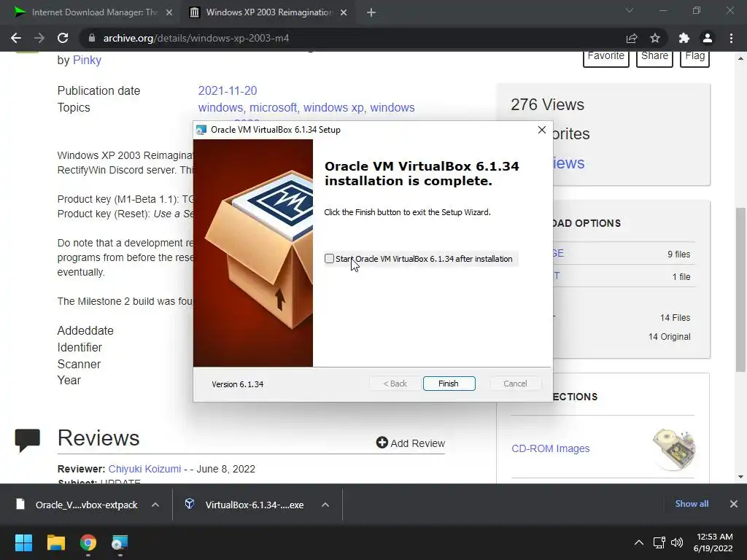Click the VirtualBox installer taskbar icon

pos(120,542)
